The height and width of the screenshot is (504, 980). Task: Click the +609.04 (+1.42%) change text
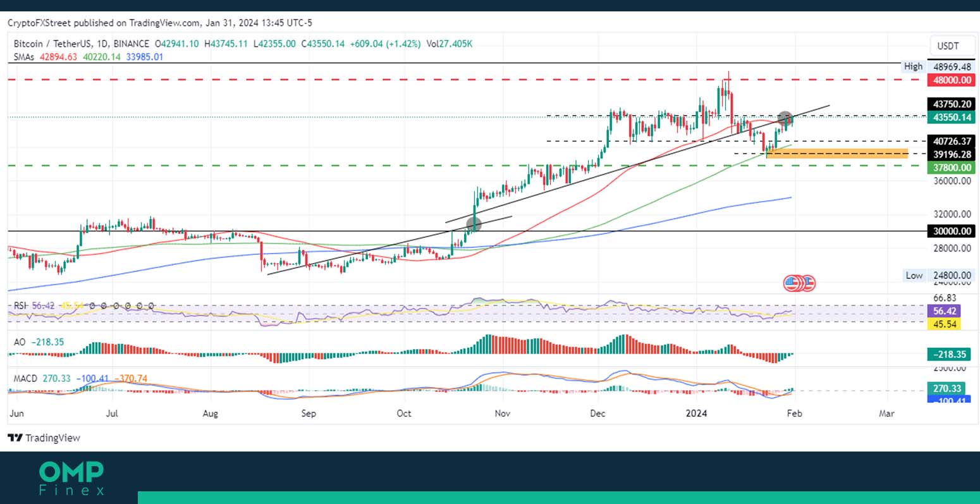click(x=385, y=44)
